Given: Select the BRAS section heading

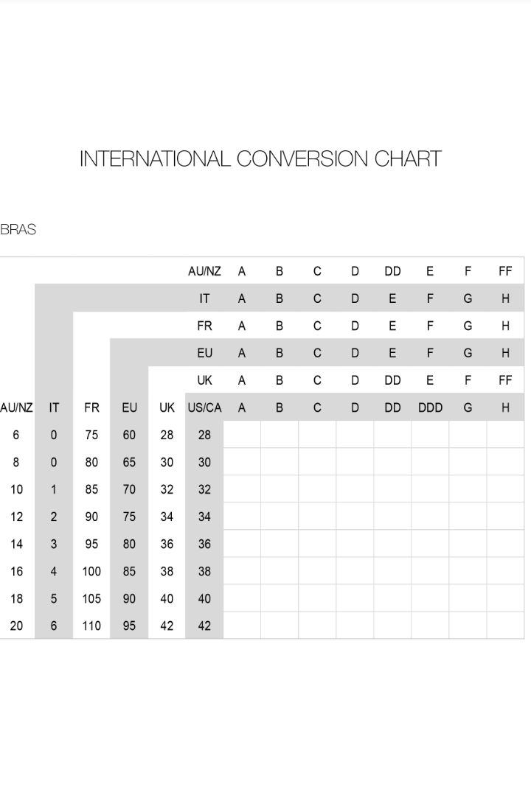Looking at the screenshot, I should pyautogui.click(x=18, y=229).
